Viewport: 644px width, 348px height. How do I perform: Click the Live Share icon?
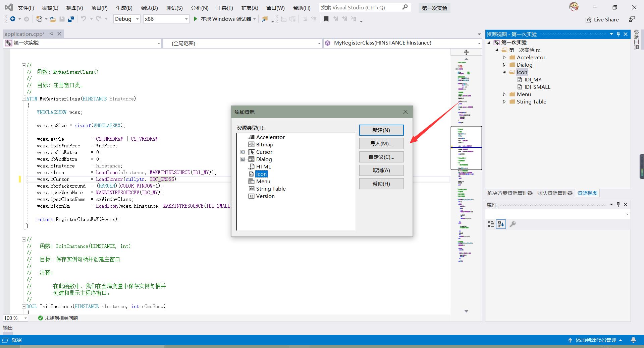coord(588,20)
